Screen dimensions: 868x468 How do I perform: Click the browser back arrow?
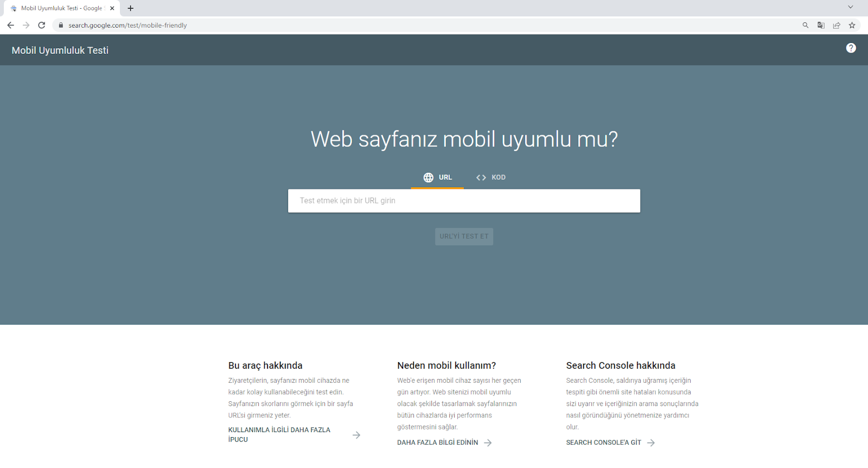10,25
